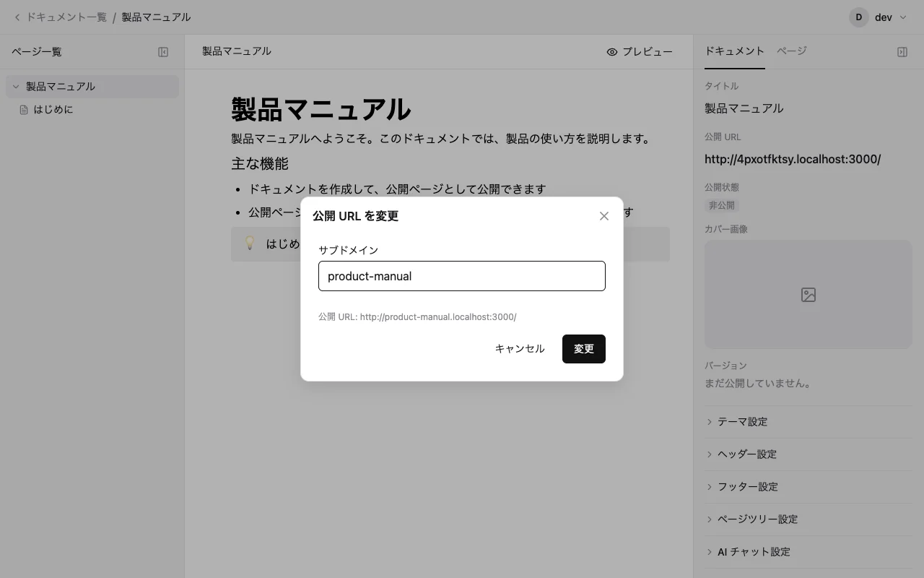Screen dimensions: 924x578
Task: Expand AI チャット設定 section
Action: tap(808, 552)
